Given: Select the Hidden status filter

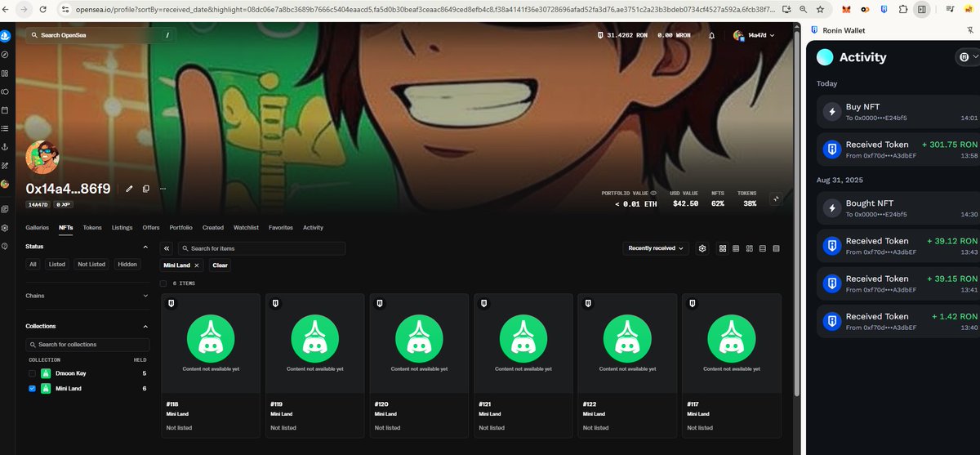Looking at the screenshot, I should (127, 265).
